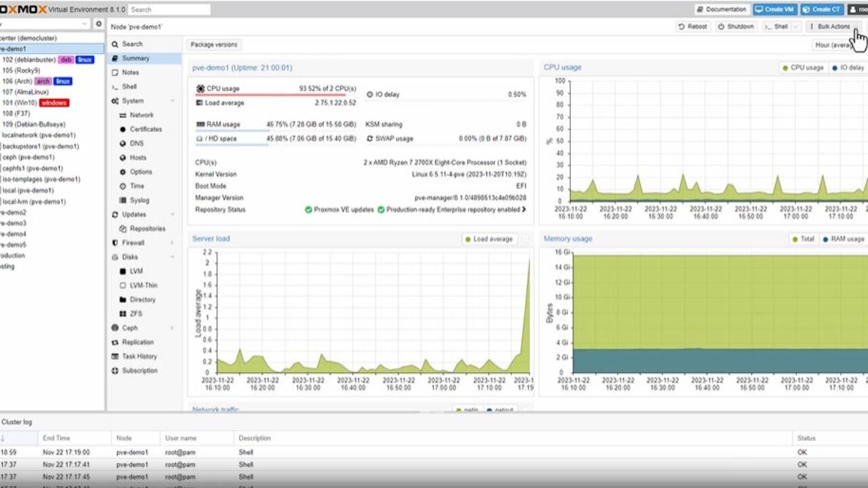
Task: Open the Hour (average) timeframe dropdown
Action: (x=840, y=45)
